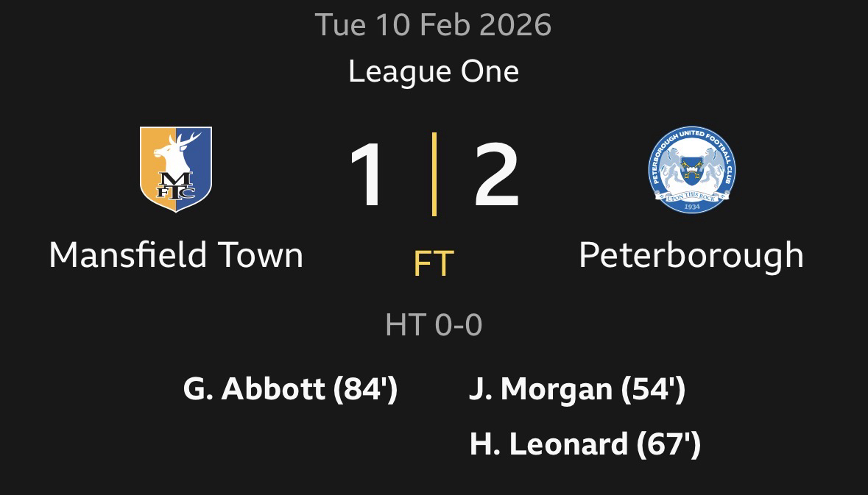Click the 67' goal minute marker

pyautogui.click(x=668, y=444)
